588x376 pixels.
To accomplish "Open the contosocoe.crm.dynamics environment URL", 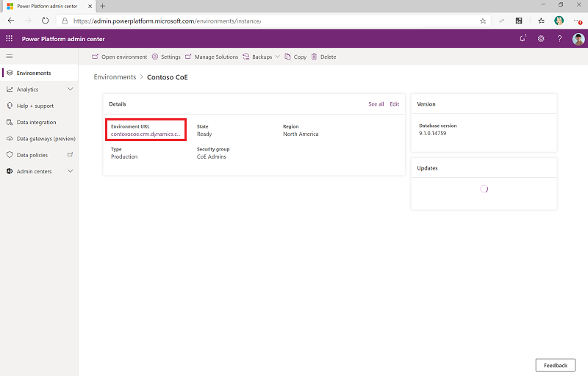I will (x=146, y=134).
